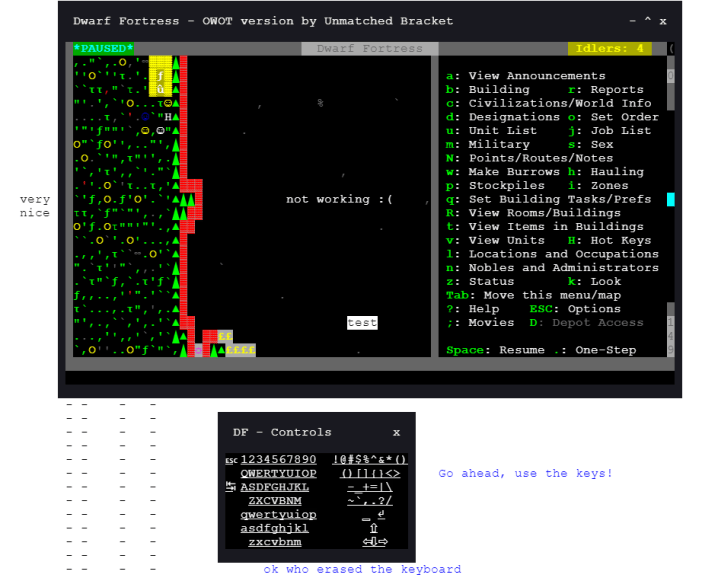This screenshot has width=702, height=581.
Task: Maximize the Dwarf Fortress window with the caret
Action: click(647, 20)
